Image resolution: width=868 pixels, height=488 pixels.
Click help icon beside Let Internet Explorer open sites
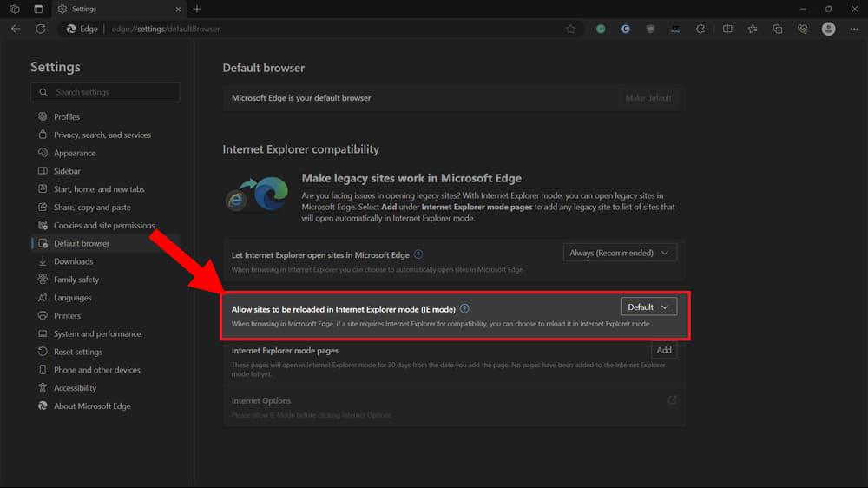click(x=418, y=254)
